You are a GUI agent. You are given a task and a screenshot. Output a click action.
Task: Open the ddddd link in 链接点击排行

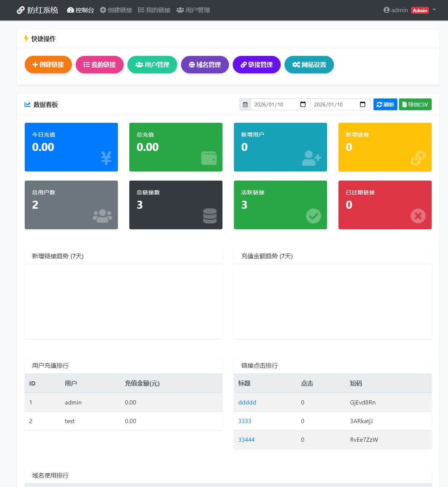tap(247, 402)
